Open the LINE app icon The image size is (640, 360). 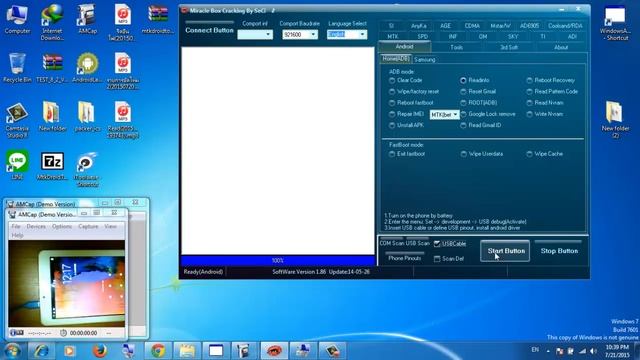click(x=17, y=165)
